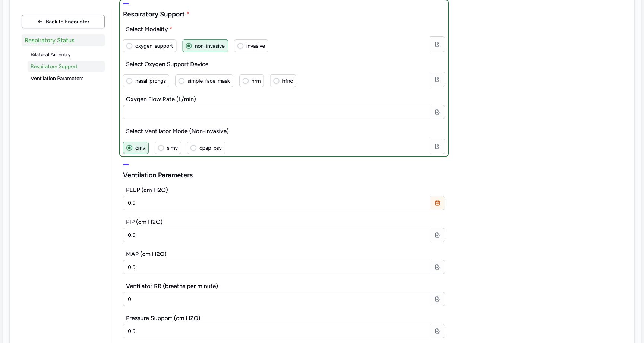644x343 pixels.
Task: Select the oxygen_support modality
Action: pyautogui.click(x=149, y=46)
